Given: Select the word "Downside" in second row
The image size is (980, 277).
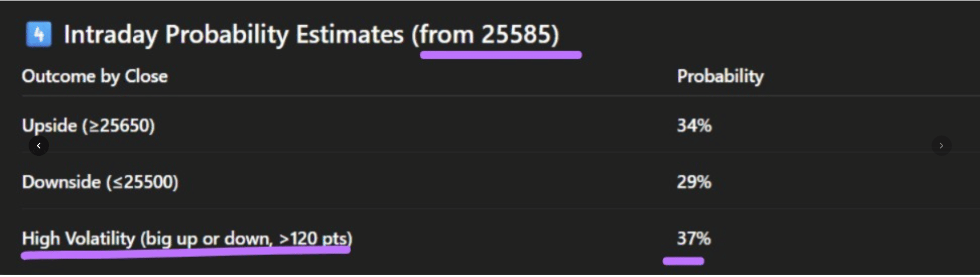Looking at the screenshot, I should 61,182.
